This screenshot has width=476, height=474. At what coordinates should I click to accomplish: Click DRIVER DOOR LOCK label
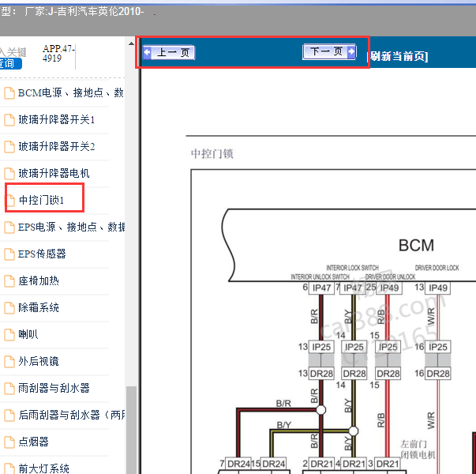click(x=437, y=268)
